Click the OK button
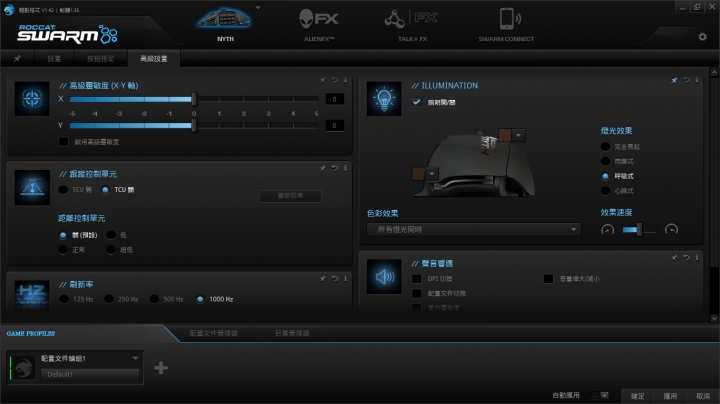The image size is (720, 404). pyautogui.click(x=637, y=396)
